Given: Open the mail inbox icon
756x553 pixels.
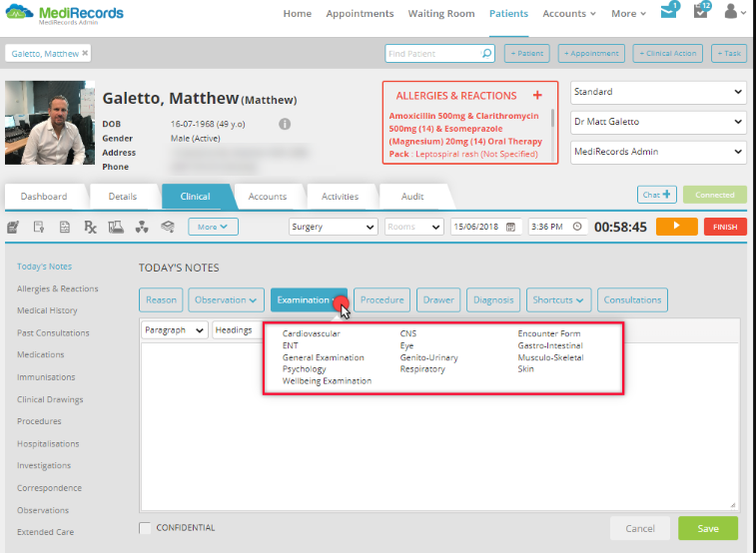Looking at the screenshot, I should (x=669, y=11).
